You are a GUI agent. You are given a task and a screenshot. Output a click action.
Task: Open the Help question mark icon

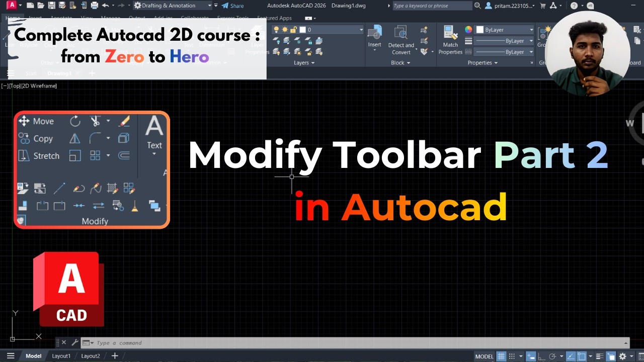point(574,6)
